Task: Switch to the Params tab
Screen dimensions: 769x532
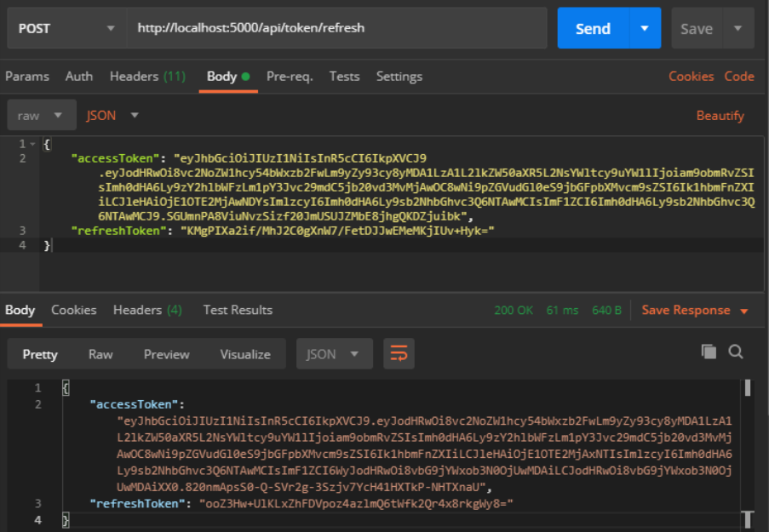Action: (x=27, y=76)
